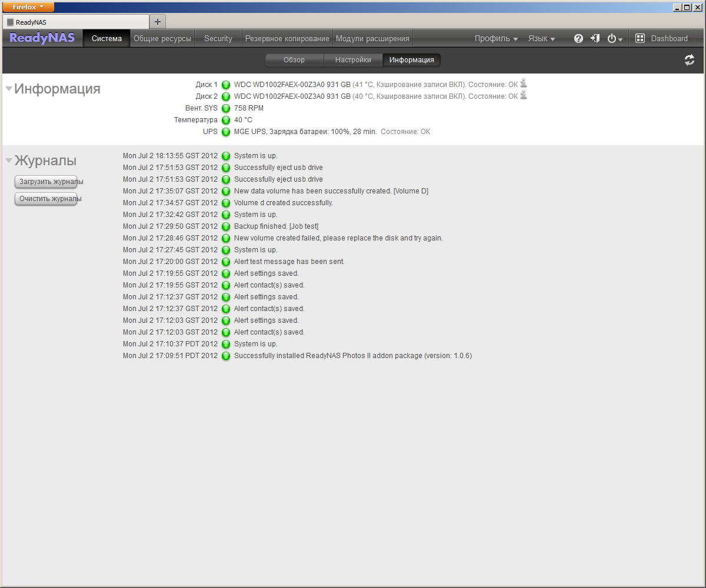Screen dimensions: 706x588
Task: Click status icon of Volume d created successfully log
Action: point(226,203)
